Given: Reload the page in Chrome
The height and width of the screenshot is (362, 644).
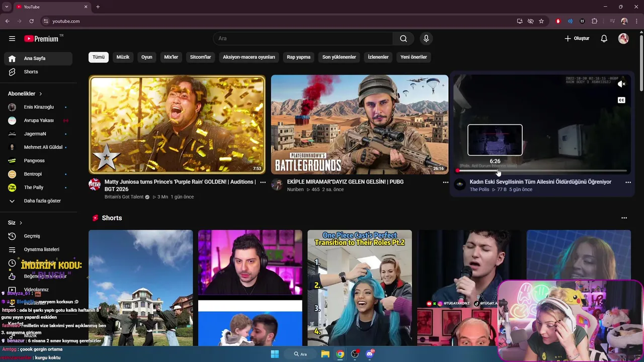Looking at the screenshot, I should pyautogui.click(x=31, y=21).
